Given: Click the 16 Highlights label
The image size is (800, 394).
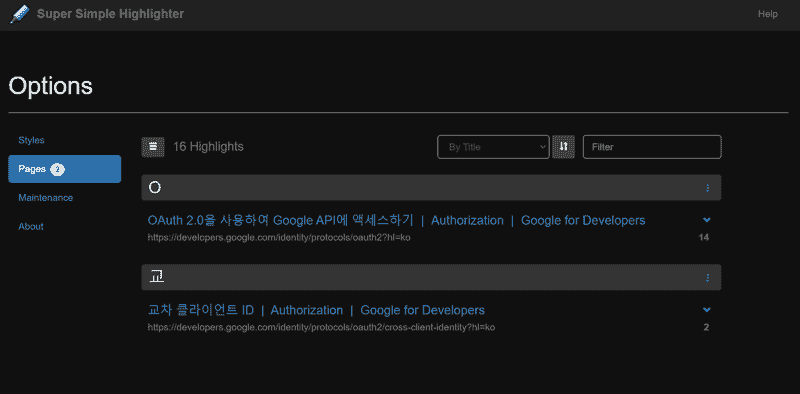Looking at the screenshot, I should (x=208, y=147).
